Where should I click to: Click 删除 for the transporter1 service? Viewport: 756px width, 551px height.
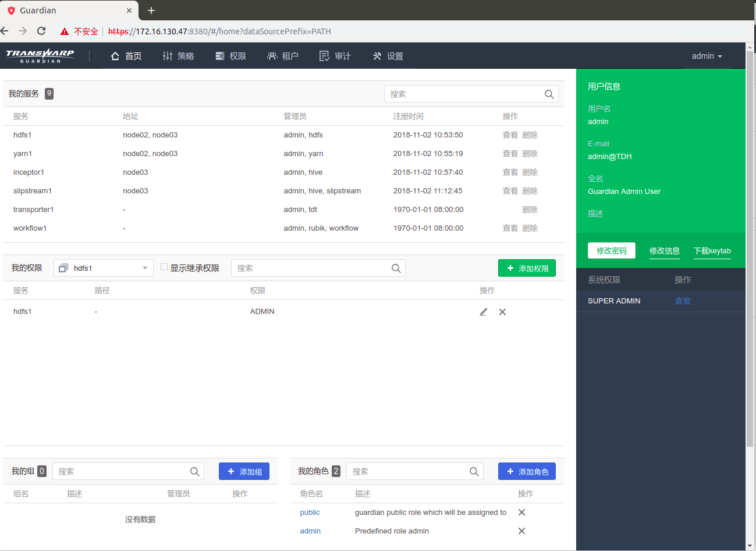530,210
